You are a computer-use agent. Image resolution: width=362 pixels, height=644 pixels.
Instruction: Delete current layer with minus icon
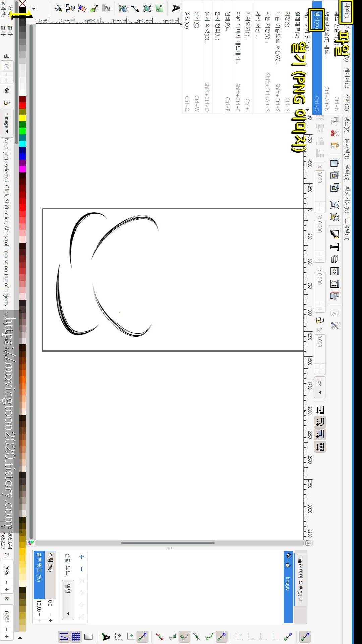81,569
